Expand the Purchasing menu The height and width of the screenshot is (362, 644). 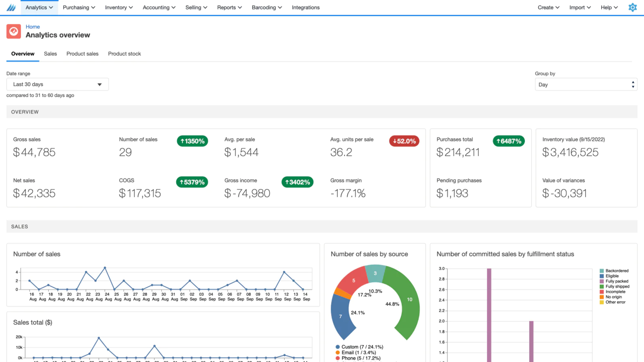pyautogui.click(x=79, y=7)
